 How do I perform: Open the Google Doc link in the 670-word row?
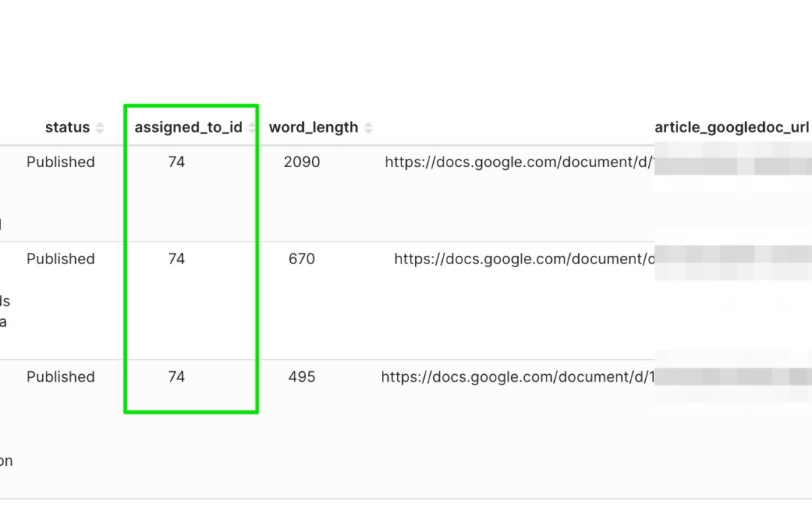click(523, 259)
